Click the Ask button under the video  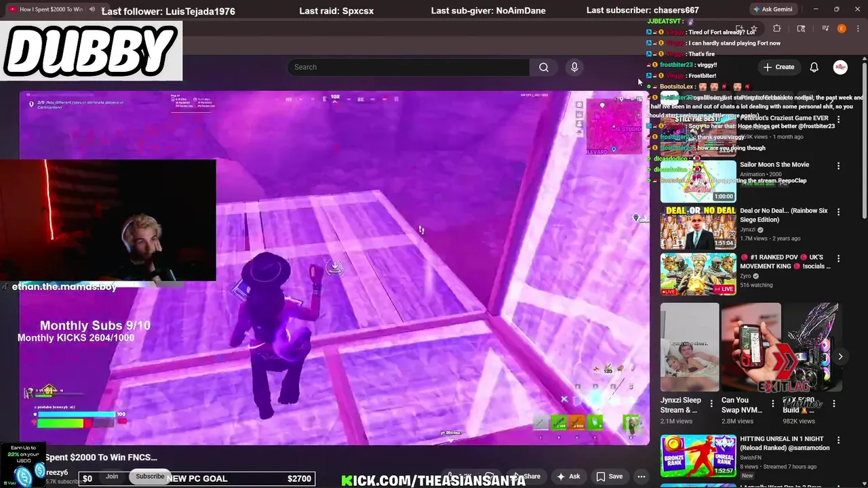click(568, 476)
